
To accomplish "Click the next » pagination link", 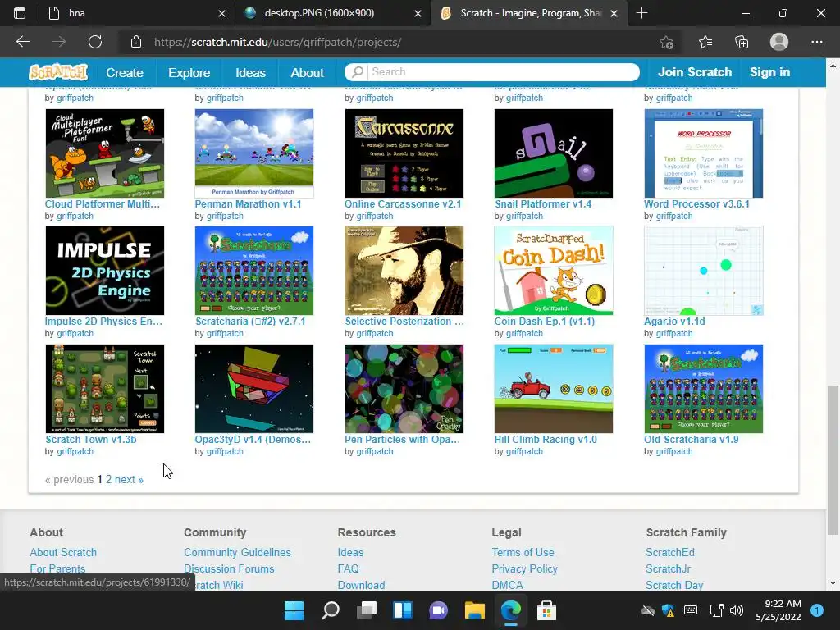I will click(129, 479).
